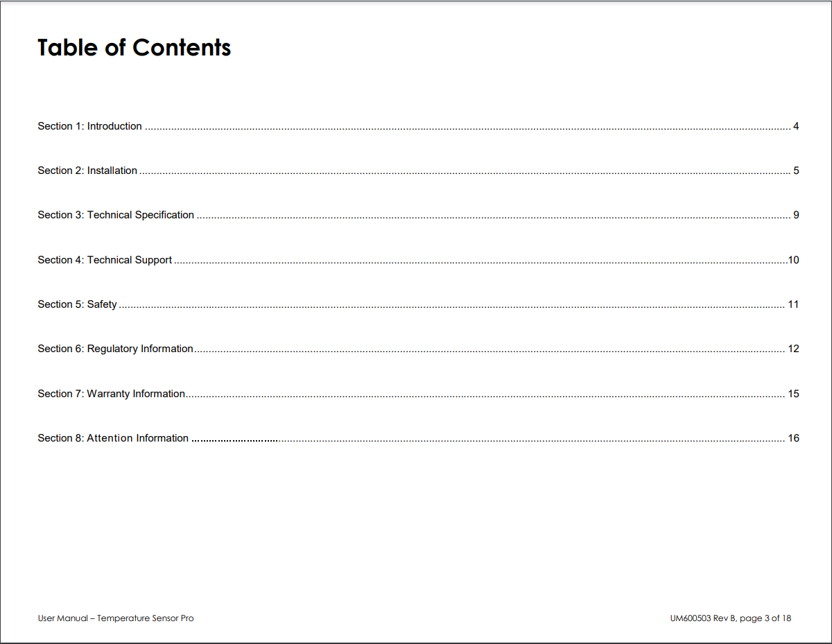This screenshot has height=644, width=832.
Task: Click page number 9 for Technical Specification
Action: 796,215
